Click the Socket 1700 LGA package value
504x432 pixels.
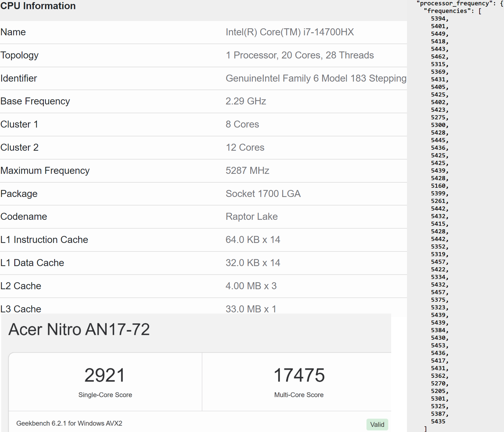(263, 194)
